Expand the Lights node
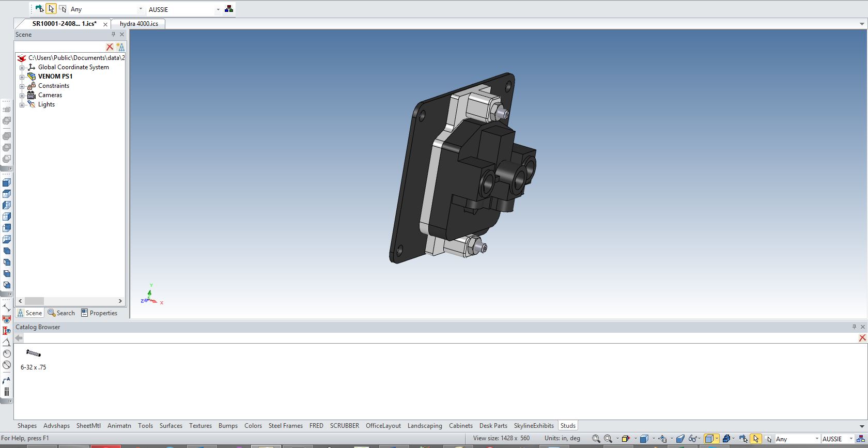 coord(22,105)
